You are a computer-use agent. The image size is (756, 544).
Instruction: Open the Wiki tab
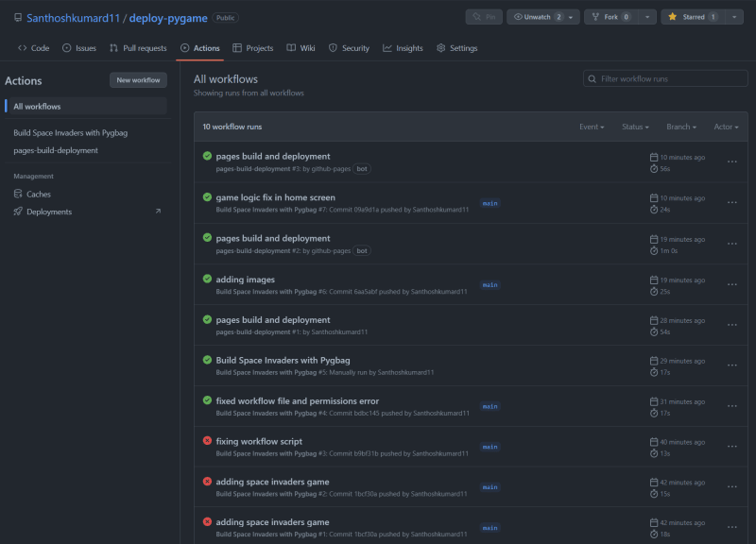pyautogui.click(x=301, y=48)
